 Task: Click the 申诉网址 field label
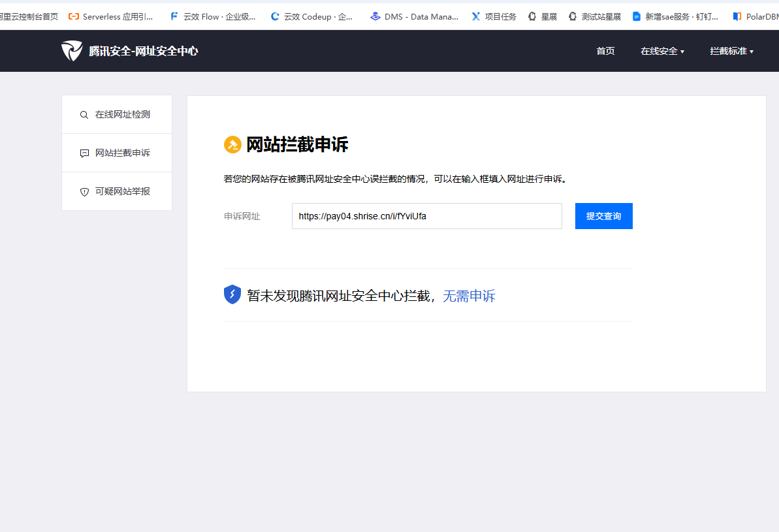(242, 216)
